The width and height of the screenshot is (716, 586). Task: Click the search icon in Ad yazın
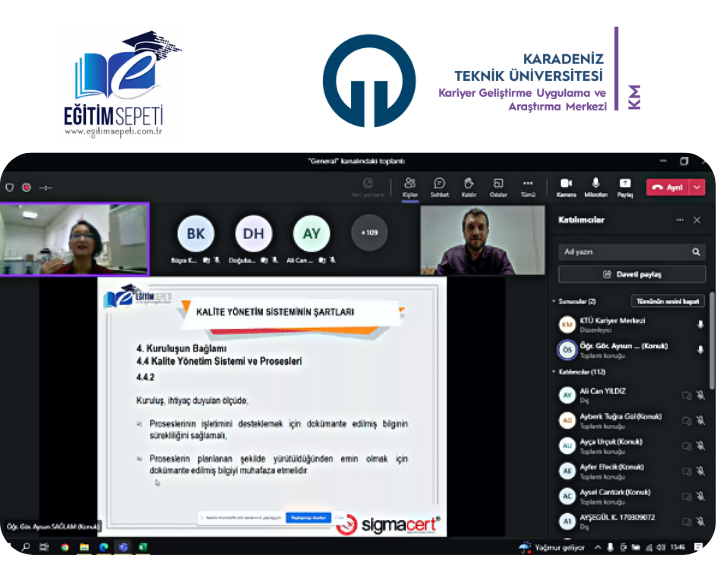(x=697, y=252)
